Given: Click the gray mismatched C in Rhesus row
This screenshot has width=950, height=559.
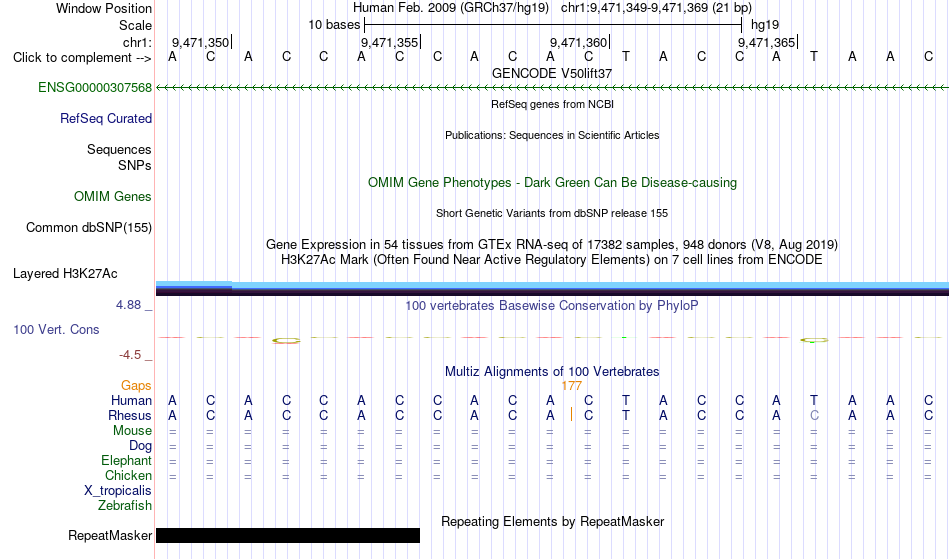Looking at the screenshot, I should (814, 415).
